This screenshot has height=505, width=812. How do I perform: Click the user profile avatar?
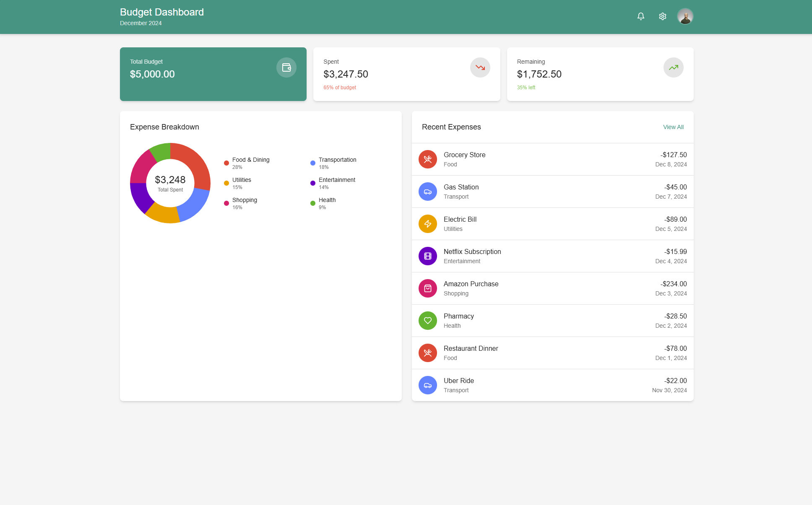click(685, 16)
